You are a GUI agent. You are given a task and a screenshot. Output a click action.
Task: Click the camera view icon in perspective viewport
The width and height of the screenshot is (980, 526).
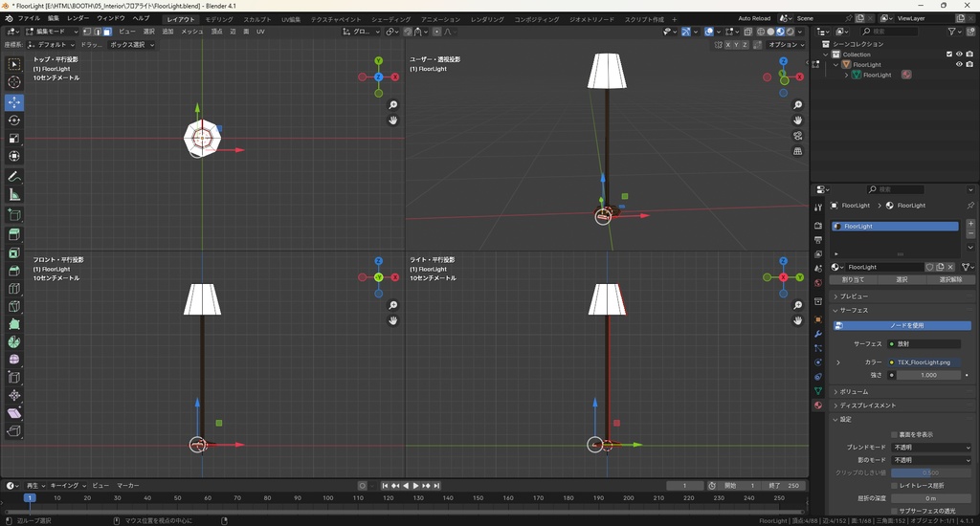click(x=798, y=136)
